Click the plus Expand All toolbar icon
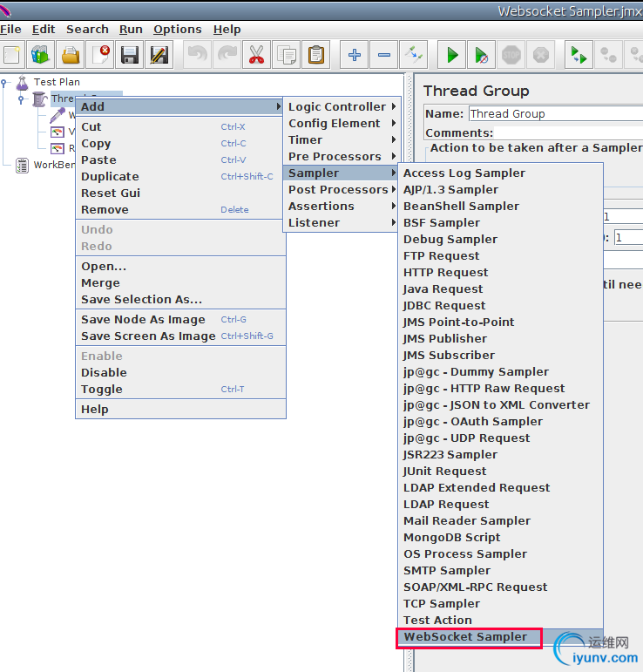This screenshot has width=643, height=672. tap(355, 55)
